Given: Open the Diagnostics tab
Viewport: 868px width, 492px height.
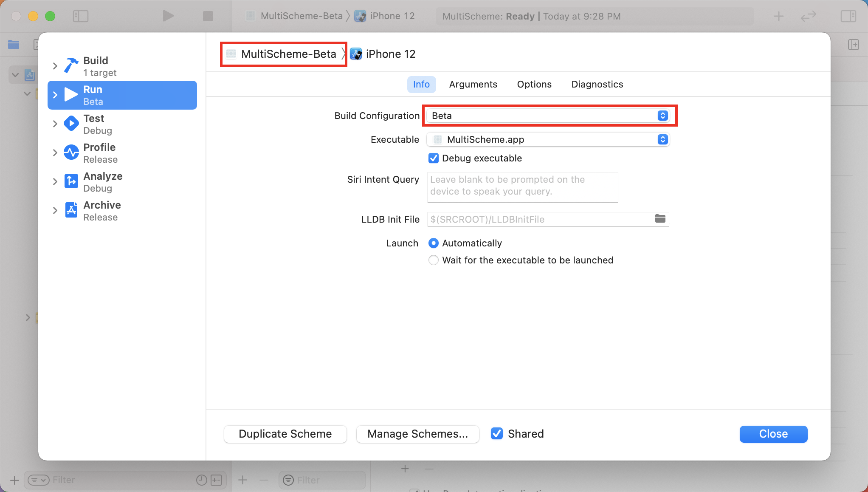Looking at the screenshot, I should 597,84.
